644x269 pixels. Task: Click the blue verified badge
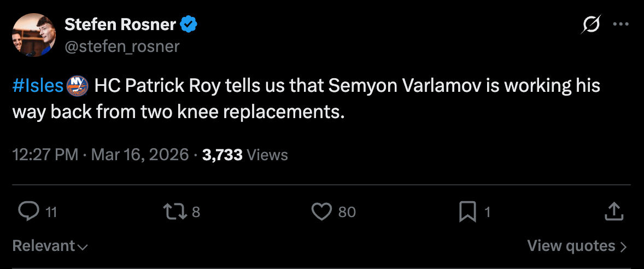pos(189,25)
